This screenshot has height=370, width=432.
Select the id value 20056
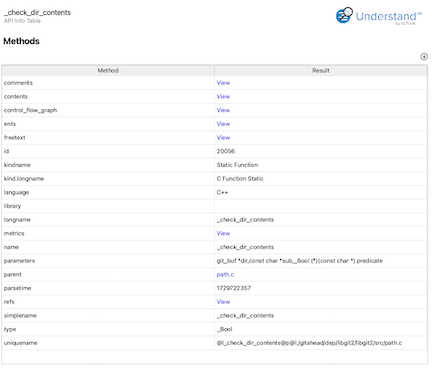point(226,151)
